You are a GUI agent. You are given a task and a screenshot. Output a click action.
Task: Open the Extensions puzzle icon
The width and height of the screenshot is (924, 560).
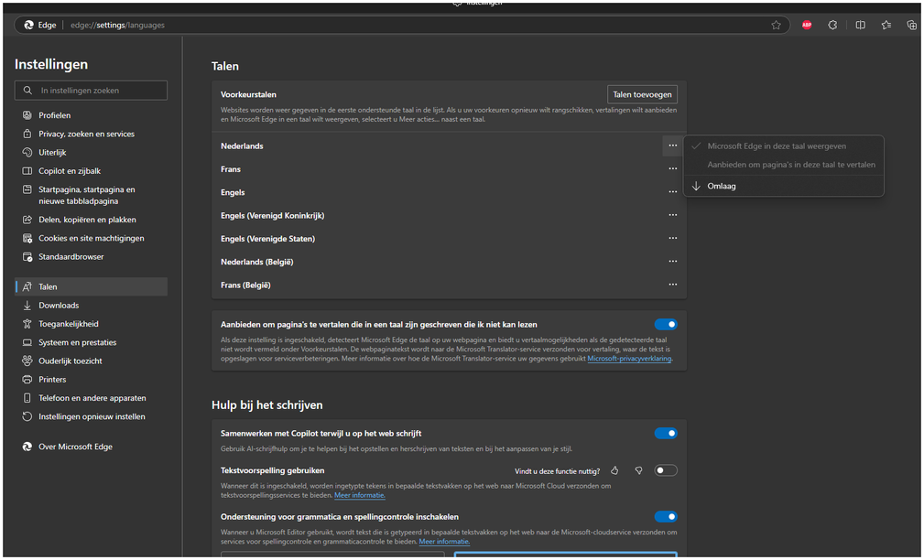click(832, 25)
